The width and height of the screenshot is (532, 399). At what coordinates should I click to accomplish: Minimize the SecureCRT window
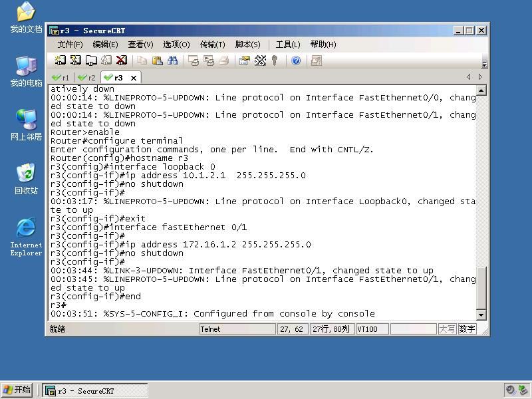(458, 31)
